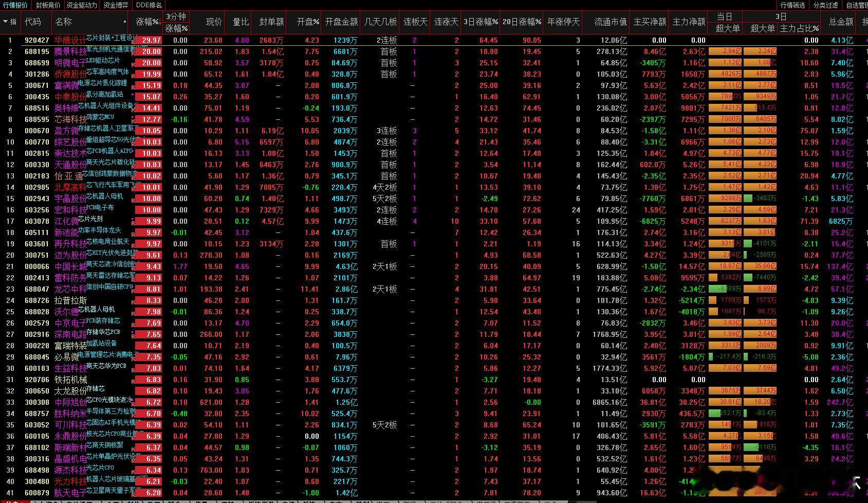The width and height of the screenshot is (868, 503).
Task: Click the 4连板 label for 江化微
Action: tap(386, 221)
